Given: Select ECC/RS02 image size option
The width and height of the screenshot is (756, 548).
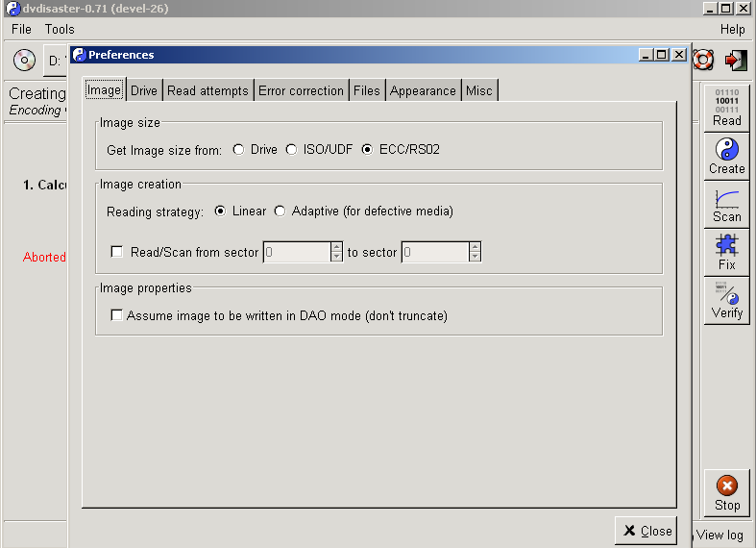Looking at the screenshot, I should [x=367, y=150].
